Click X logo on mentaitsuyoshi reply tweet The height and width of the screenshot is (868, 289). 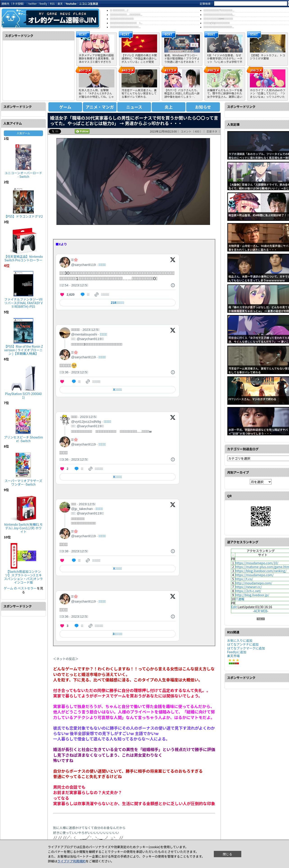[173, 330]
